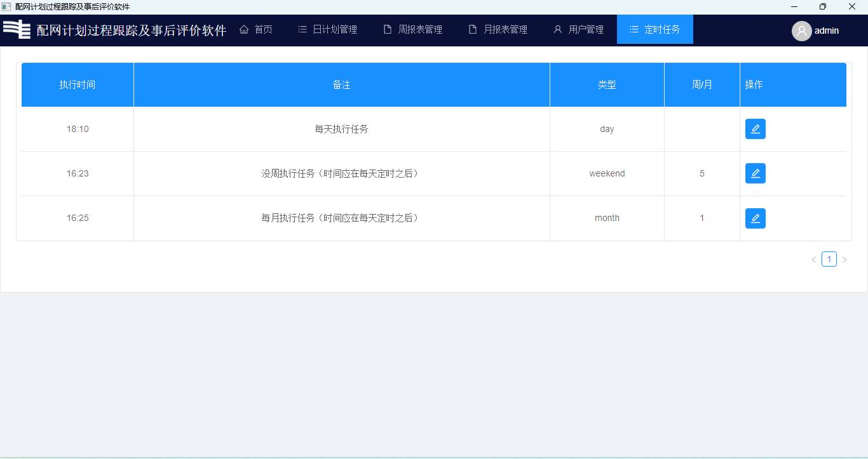Open the admin username dropdown

(827, 30)
